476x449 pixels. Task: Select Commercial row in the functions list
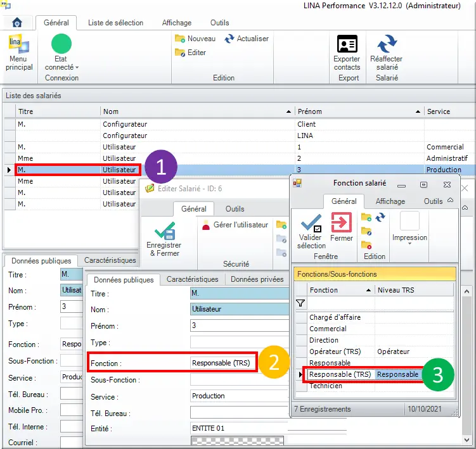pyautogui.click(x=375, y=329)
